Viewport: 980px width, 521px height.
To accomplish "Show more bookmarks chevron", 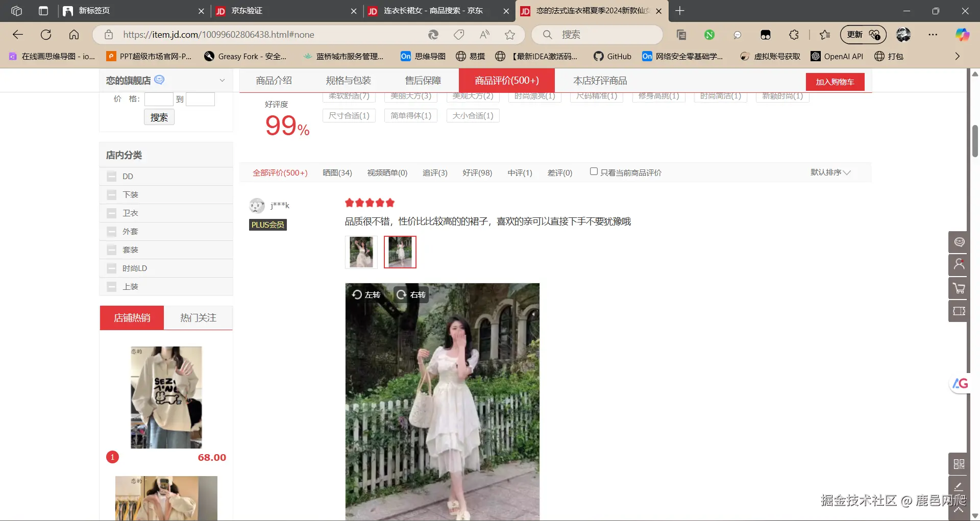I will [958, 56].
